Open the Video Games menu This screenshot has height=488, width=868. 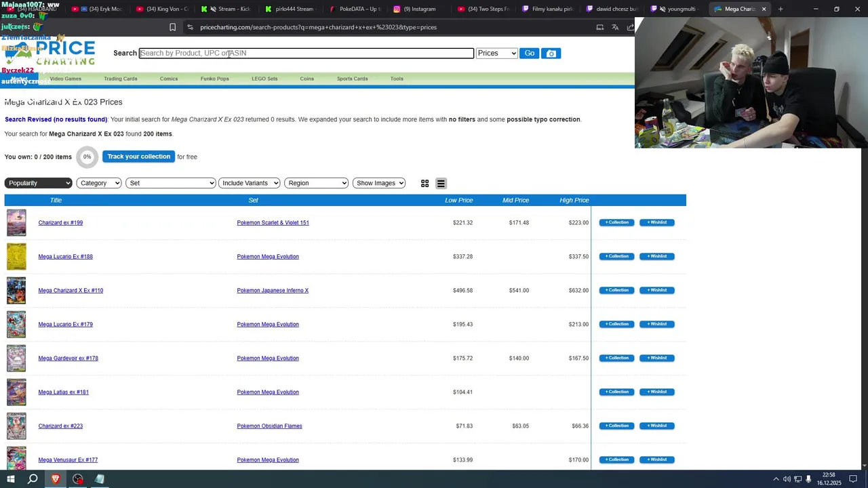(x=65, y=79)
